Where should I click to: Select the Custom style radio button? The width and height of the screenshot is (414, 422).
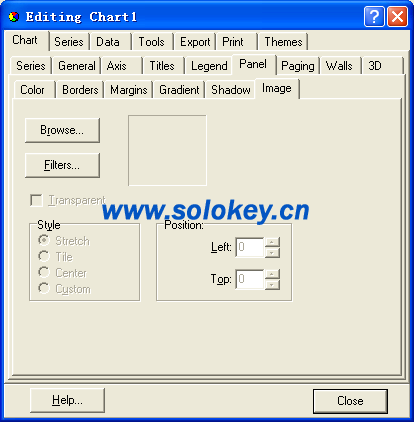[44, 288]
